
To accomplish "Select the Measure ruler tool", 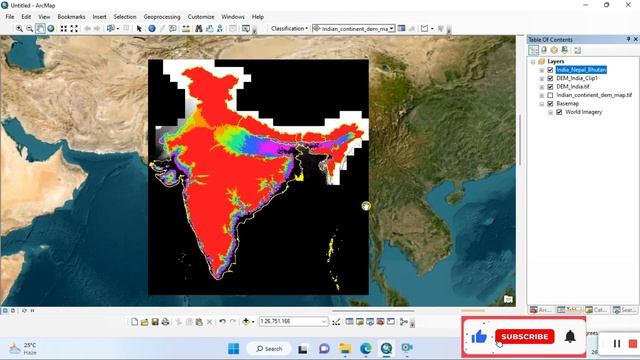I will [186, 29].
